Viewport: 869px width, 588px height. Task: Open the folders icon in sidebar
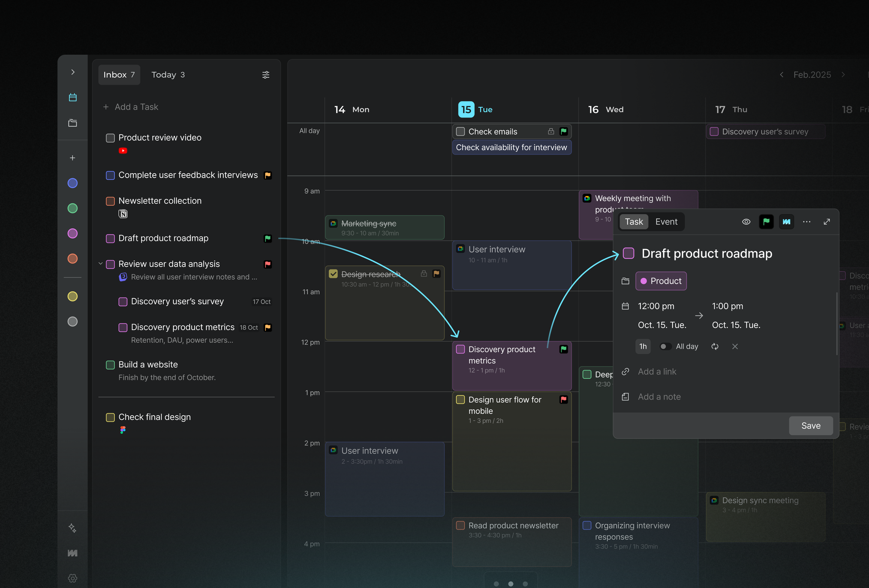coord(73,123)
